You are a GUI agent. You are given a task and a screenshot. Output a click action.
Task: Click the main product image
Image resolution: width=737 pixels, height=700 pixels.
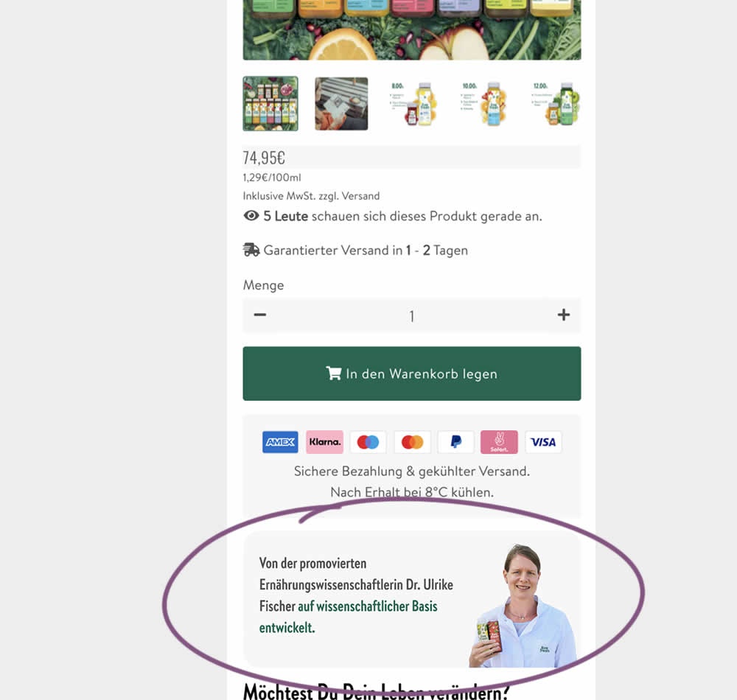(412, 29)
